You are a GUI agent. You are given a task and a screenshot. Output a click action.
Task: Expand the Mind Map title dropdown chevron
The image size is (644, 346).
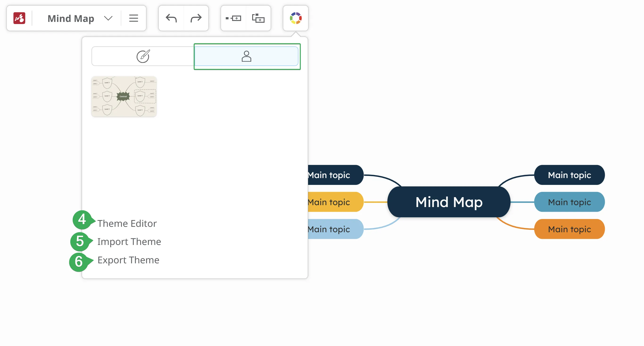click(x=108, y=18)
